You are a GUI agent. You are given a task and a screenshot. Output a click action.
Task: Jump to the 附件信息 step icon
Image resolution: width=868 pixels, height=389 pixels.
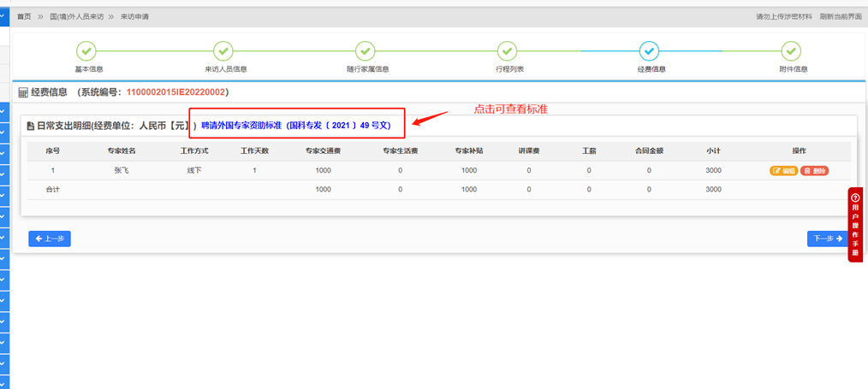pos(791,51)
